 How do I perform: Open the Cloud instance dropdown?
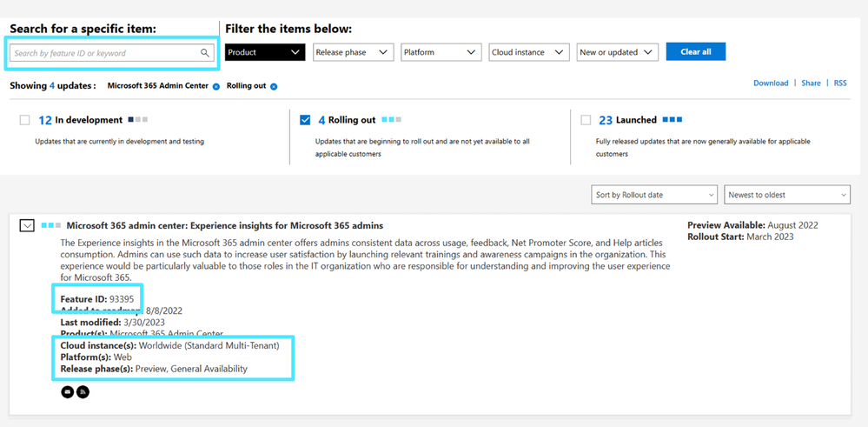coord(528,52)
